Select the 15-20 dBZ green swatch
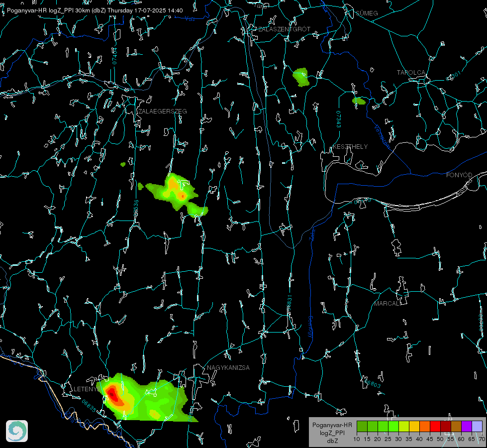487x448 pixels. (x=373, y=426)
